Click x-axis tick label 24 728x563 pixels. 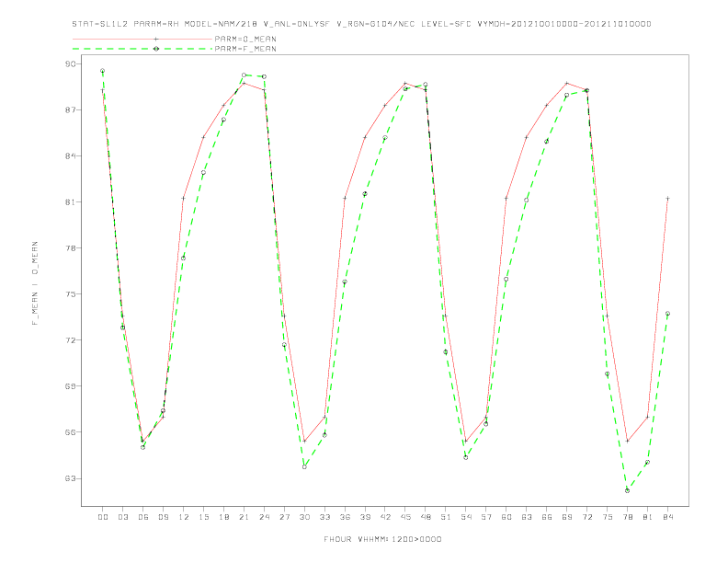click(264, 517)
